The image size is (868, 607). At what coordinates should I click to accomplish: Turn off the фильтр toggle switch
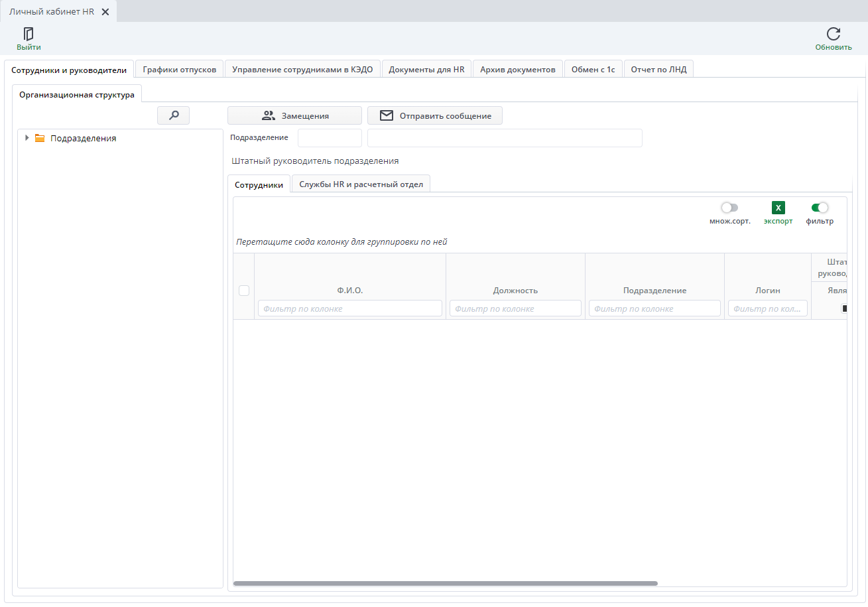click(x=820, y=208)
